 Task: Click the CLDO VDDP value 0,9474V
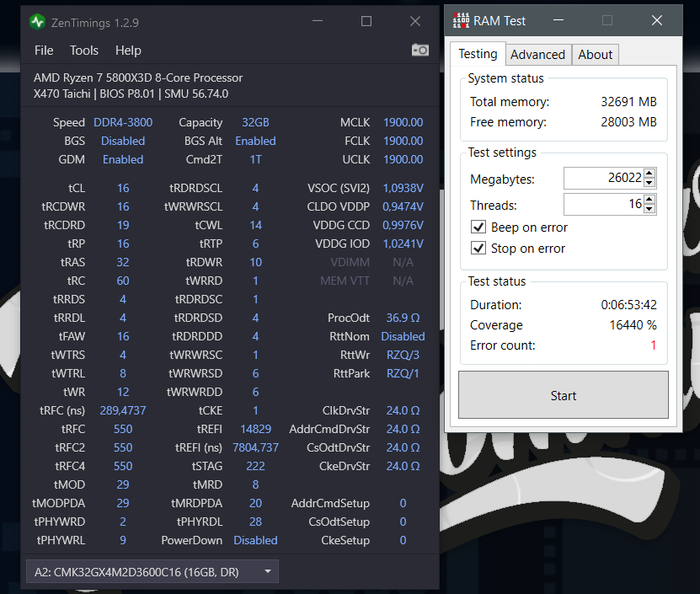pyautogui.click(x=403, y=206)
